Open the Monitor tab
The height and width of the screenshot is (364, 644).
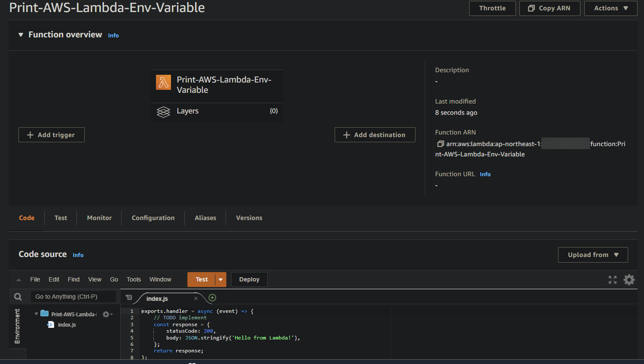(99, 218)
